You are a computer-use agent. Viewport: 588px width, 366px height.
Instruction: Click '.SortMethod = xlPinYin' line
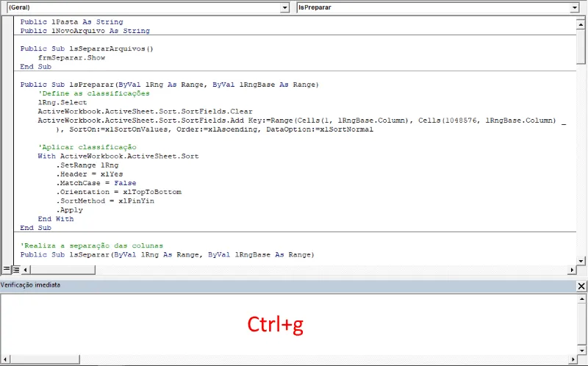pos(105,201)
